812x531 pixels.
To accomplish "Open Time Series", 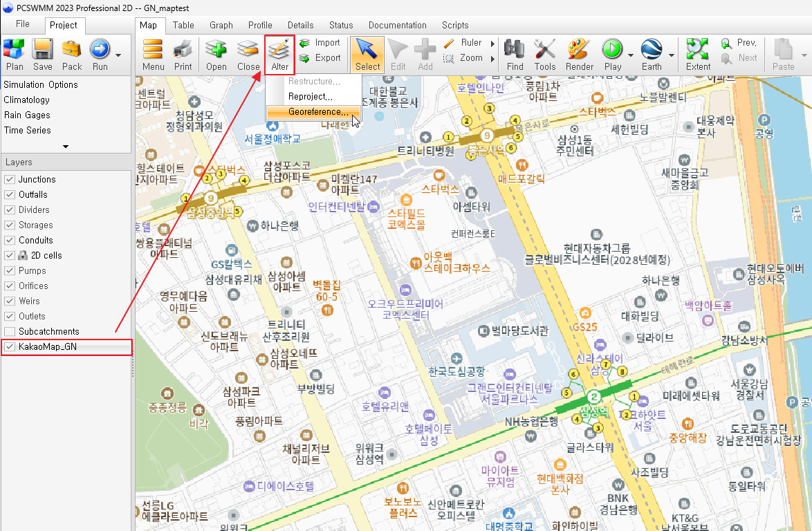I will pos(28,131).
